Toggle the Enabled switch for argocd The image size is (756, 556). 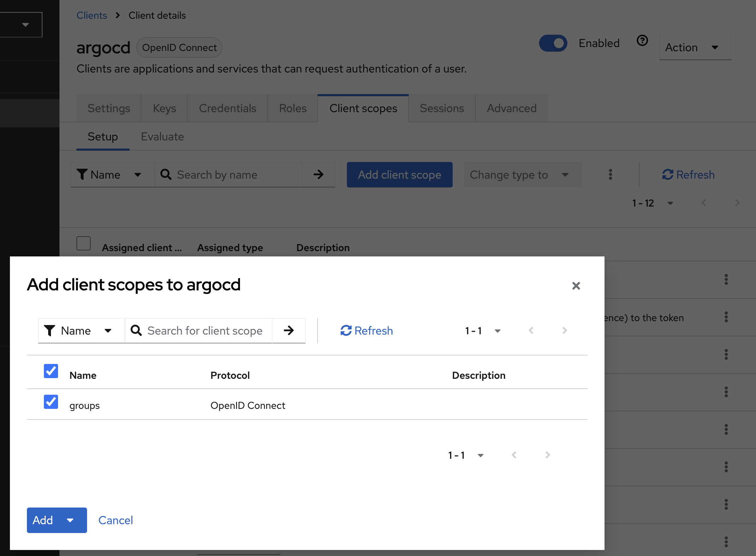coord(553,43)
